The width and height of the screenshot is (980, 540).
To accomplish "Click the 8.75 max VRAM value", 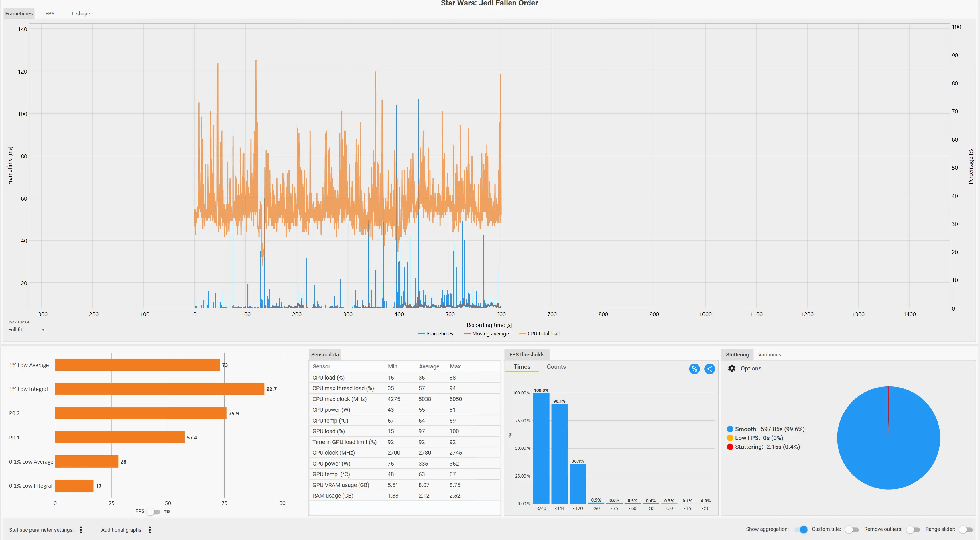I will (455, 485).
